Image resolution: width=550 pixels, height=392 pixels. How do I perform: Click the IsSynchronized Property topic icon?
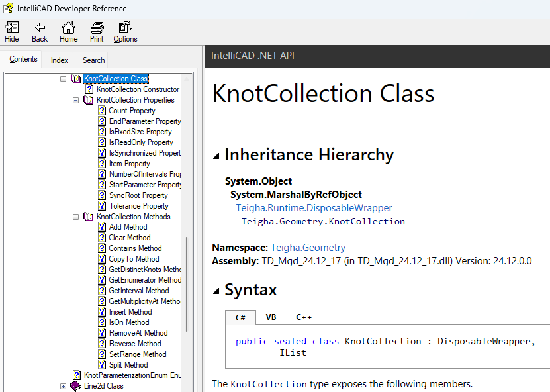[x=102, y=153]
